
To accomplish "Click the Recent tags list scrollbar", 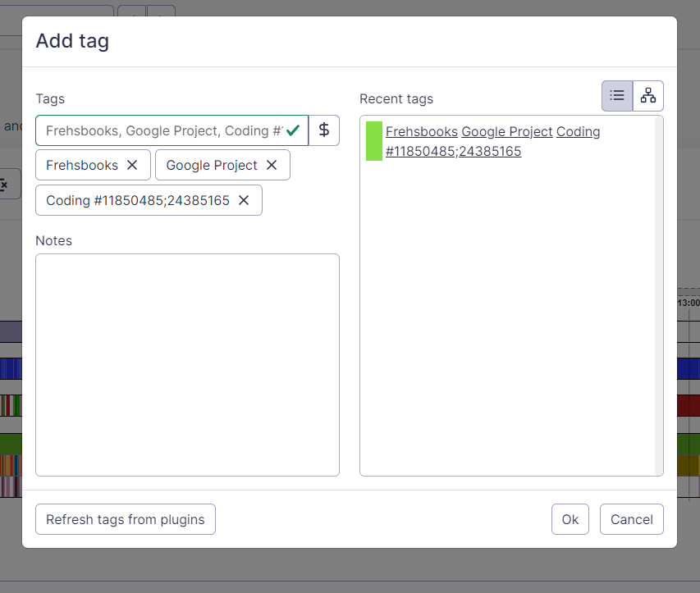I will [659, 295].
